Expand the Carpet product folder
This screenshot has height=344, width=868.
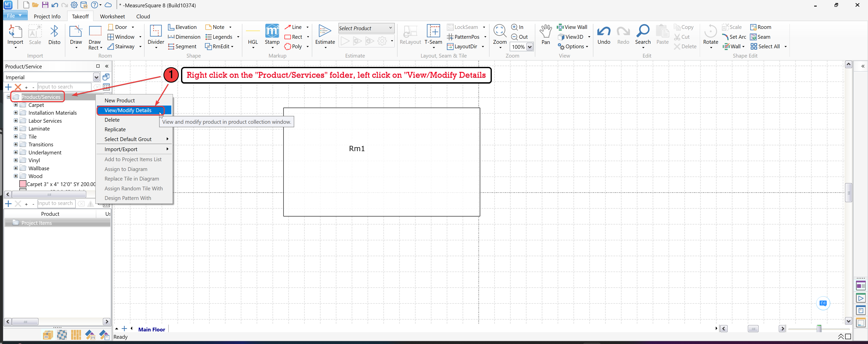(x=16, y=105)
